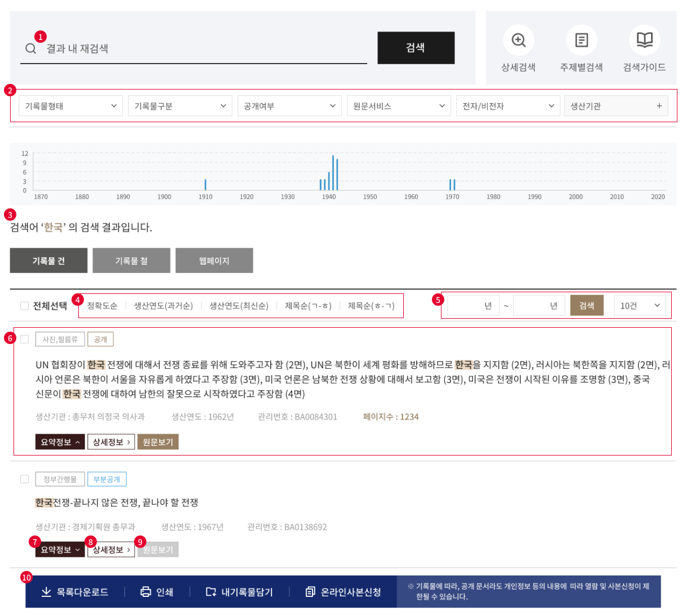Check the 정부간행물 result checkbox
This screenshot has height=616, width=687.
click(x=24, y=479)
